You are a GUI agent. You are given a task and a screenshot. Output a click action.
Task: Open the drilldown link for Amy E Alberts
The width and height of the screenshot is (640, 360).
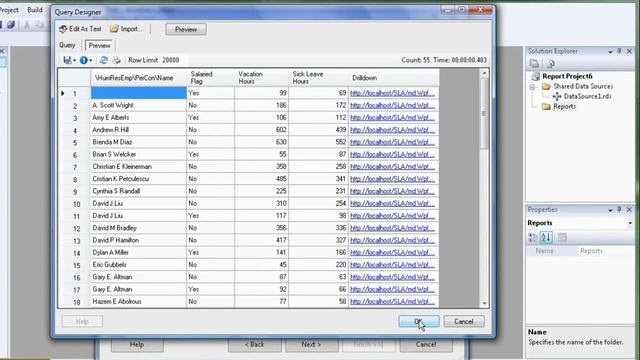(x=392, y=118)
